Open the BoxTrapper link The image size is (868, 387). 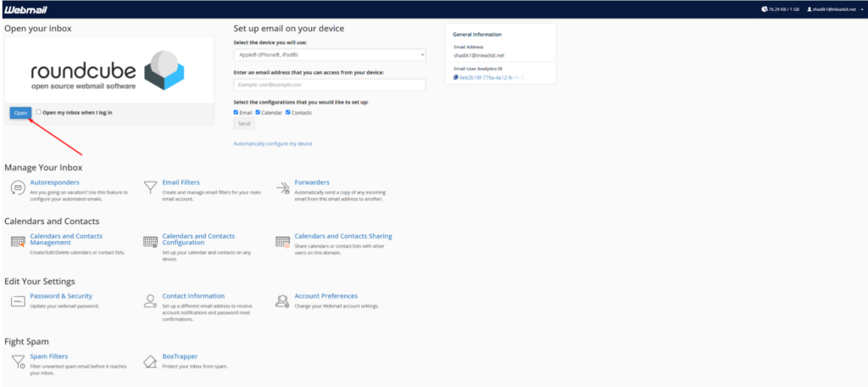point(180,356)
